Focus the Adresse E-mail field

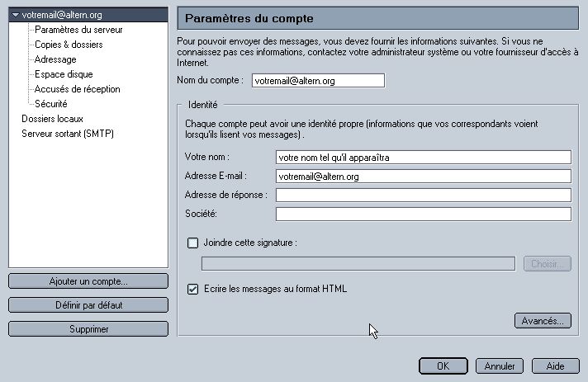coord(424,176)
